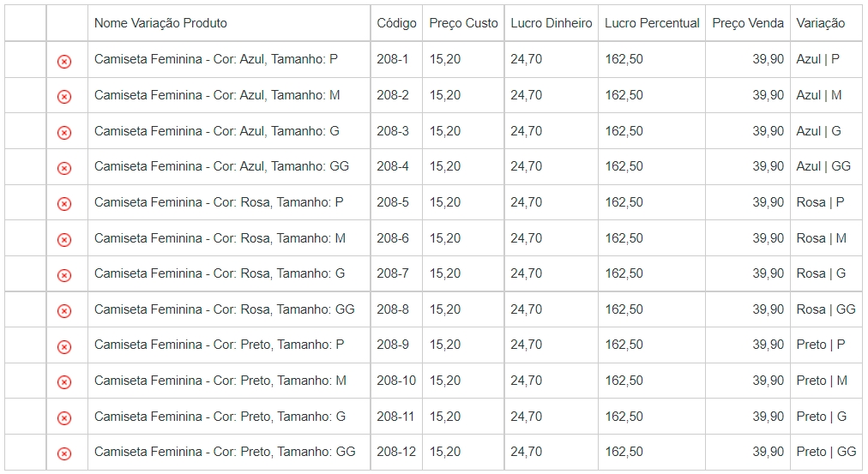The width and height of the screenshot is (868, 474).
Task: Delete the Azul, Tamanho: M row
Action: 63,97
